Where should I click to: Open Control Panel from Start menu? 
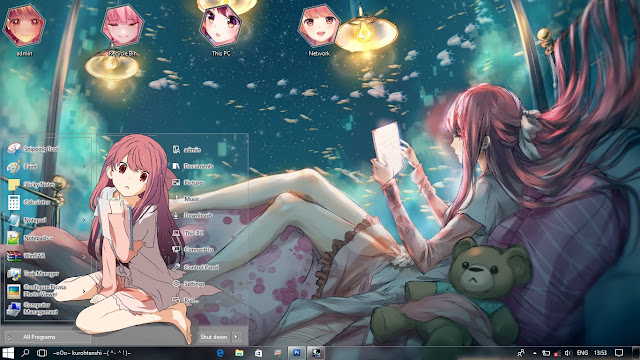pyautogui.click(x=196, y=267)
